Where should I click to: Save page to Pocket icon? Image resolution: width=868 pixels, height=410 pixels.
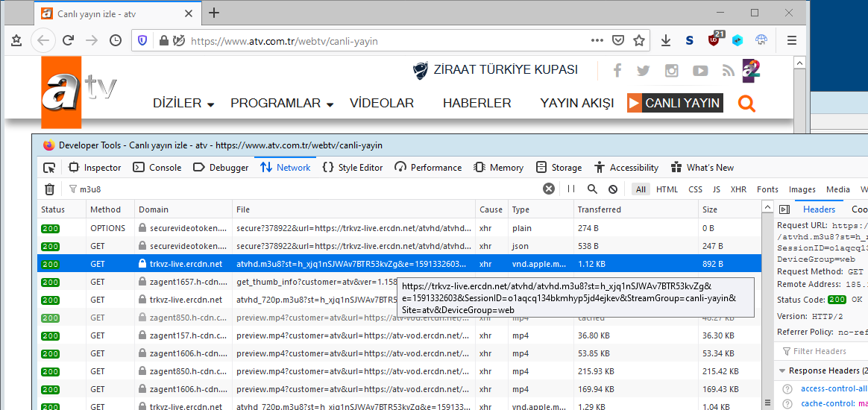618,40
